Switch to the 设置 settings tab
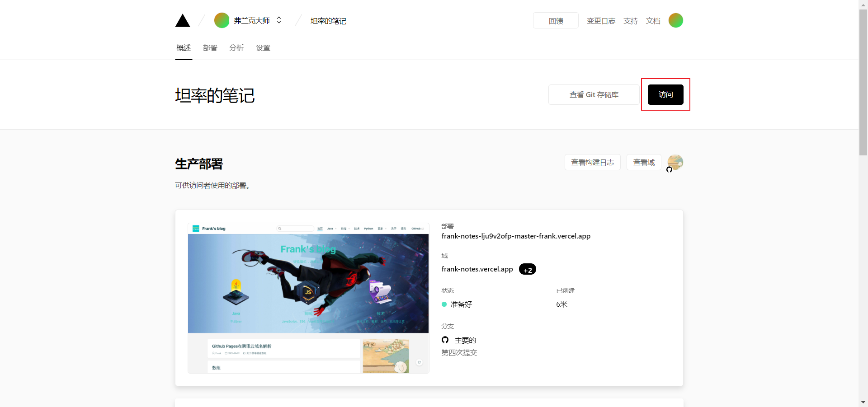 coord(263,48)
